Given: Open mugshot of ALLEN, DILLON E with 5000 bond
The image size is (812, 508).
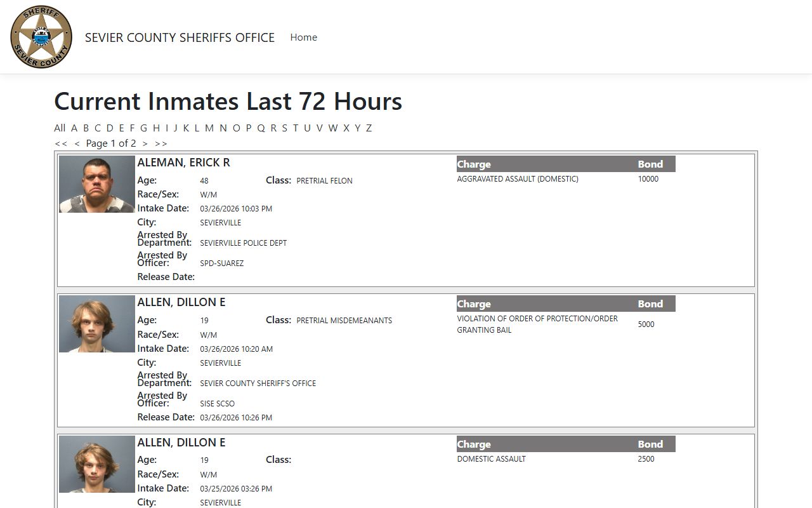Looking at the screenshot, I should coord(97,324).
